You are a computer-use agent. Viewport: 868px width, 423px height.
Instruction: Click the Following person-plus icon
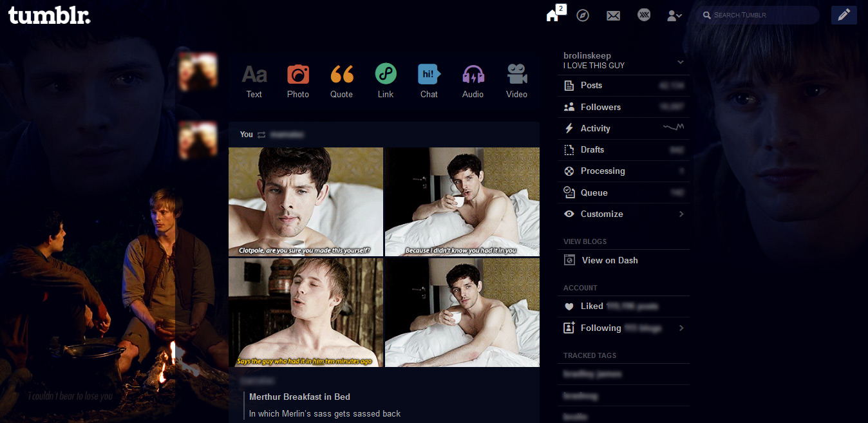[569, 328]
